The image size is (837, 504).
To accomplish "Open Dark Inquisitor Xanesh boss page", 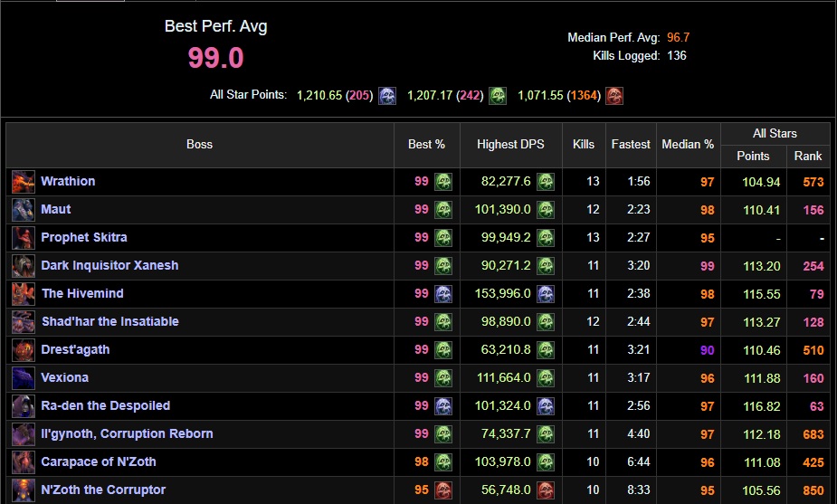I will 109,266.
